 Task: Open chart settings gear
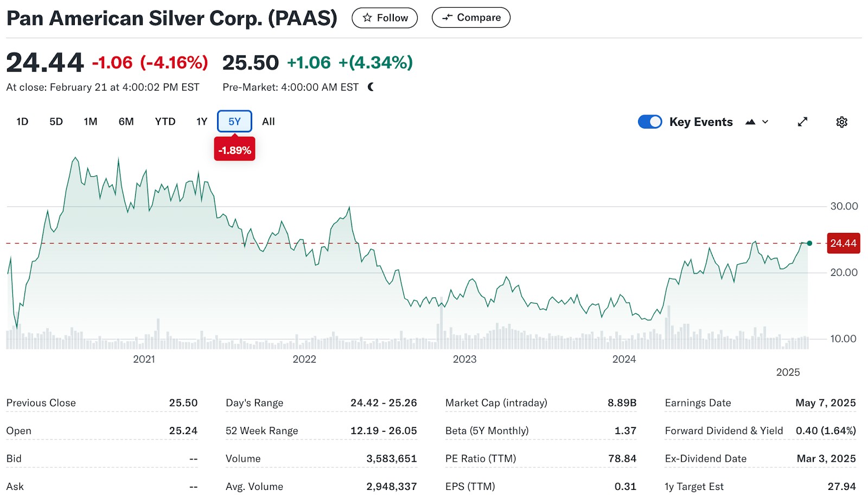tap(841, 122)
